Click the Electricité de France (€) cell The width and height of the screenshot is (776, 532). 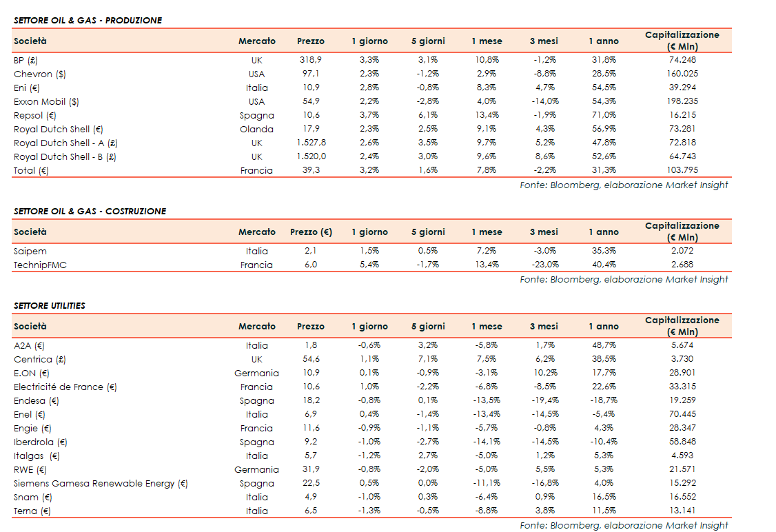(x=65, y=387)
